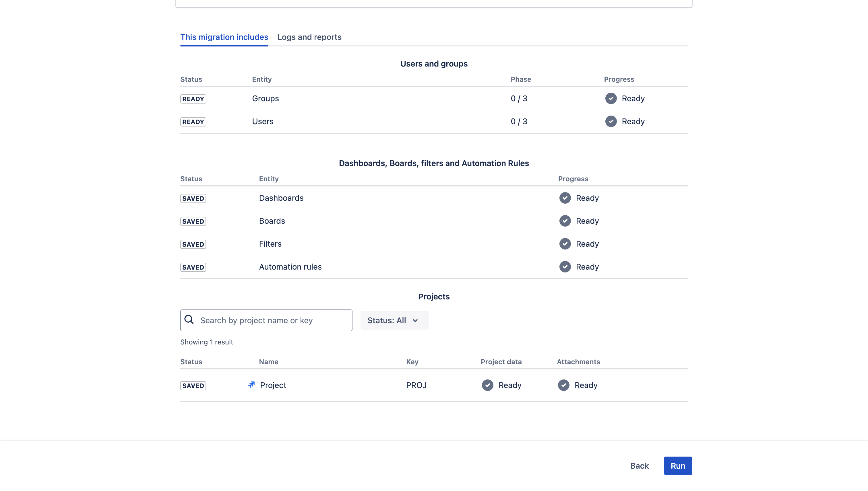Go Back to the previous step
Screen dimensions: 868x491
click(x=639, y=466)
